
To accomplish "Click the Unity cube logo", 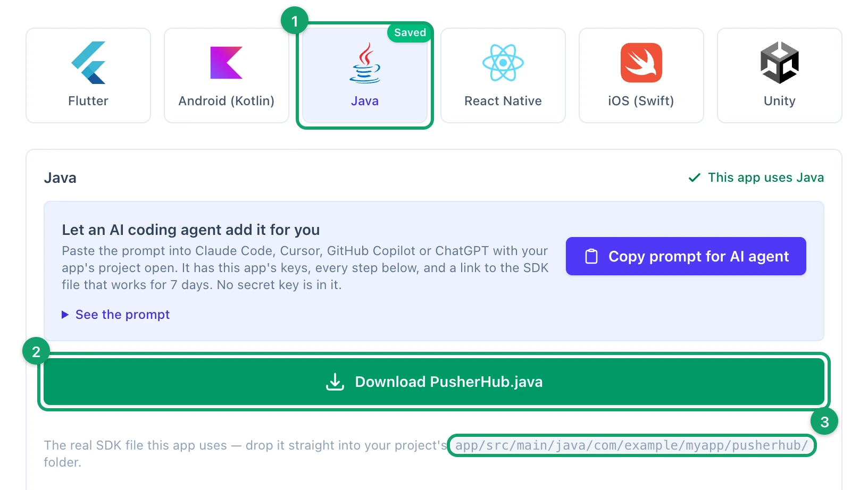I will (x=780, y=63).
